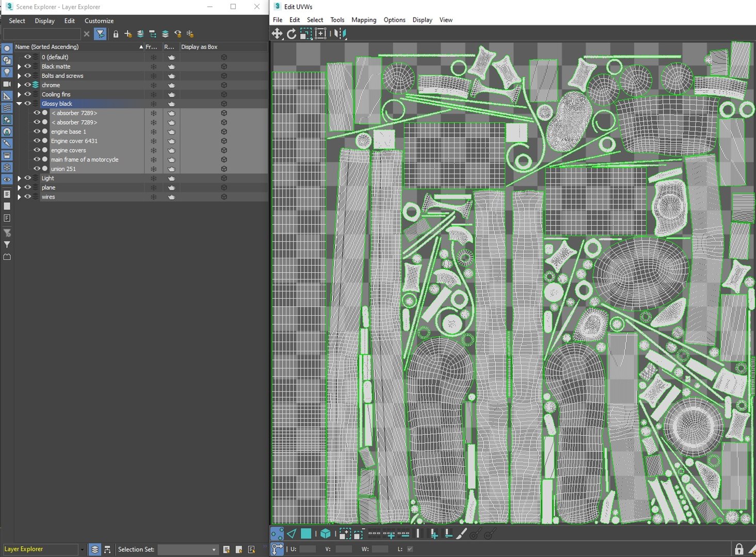756x557 pixels.
Task: Toggle Select by Element UV mode cube
Action: pos(326,534)
